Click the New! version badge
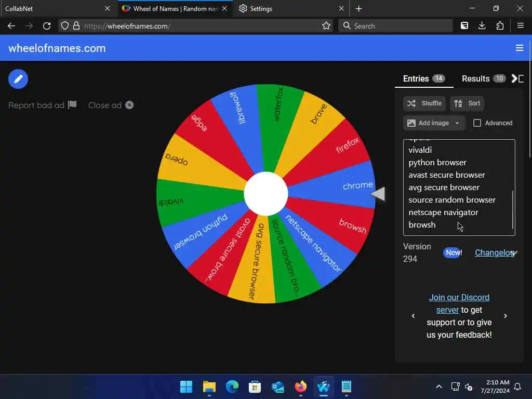The width and height of the screenshot is (532, 399). pyautogui.click(x=454, y=253)
